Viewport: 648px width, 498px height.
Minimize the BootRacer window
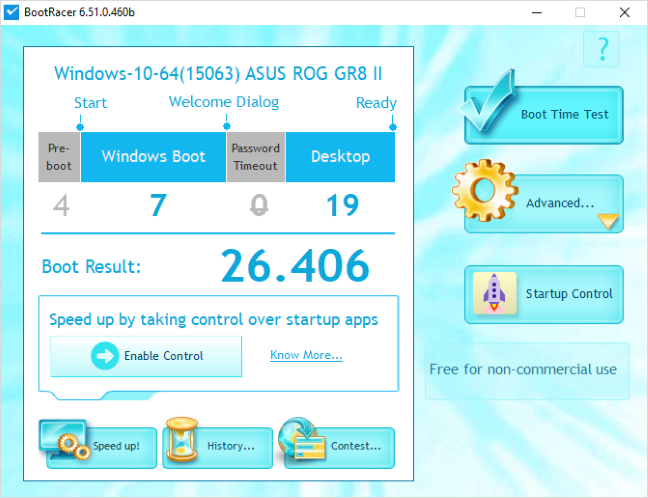click(536, 12)
